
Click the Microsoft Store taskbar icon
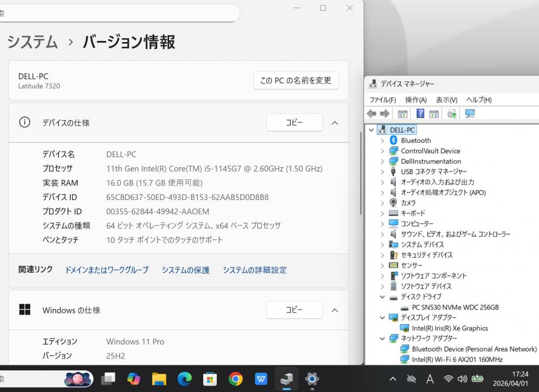pyautogui.click(x=210, y=379)
